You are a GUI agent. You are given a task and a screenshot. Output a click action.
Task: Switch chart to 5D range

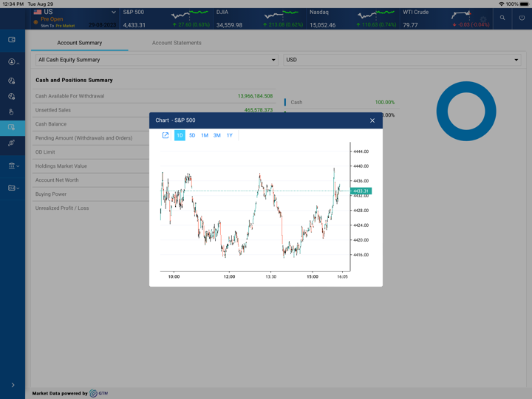tap(192, 135)
